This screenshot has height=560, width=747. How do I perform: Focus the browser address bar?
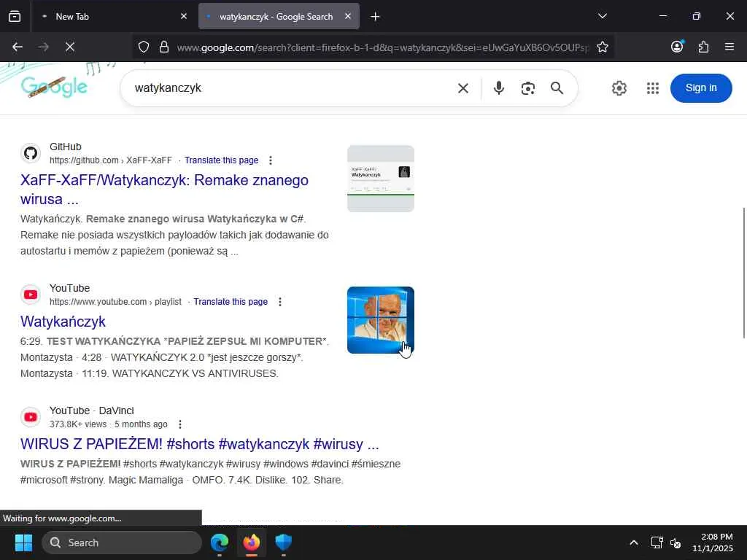tap(382, 47)
